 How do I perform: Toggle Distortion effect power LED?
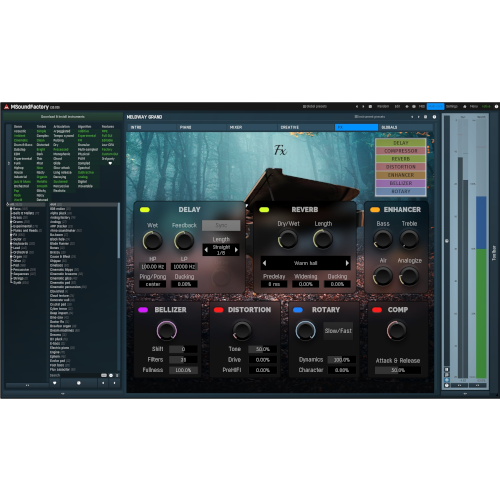[x=219, y=310]
